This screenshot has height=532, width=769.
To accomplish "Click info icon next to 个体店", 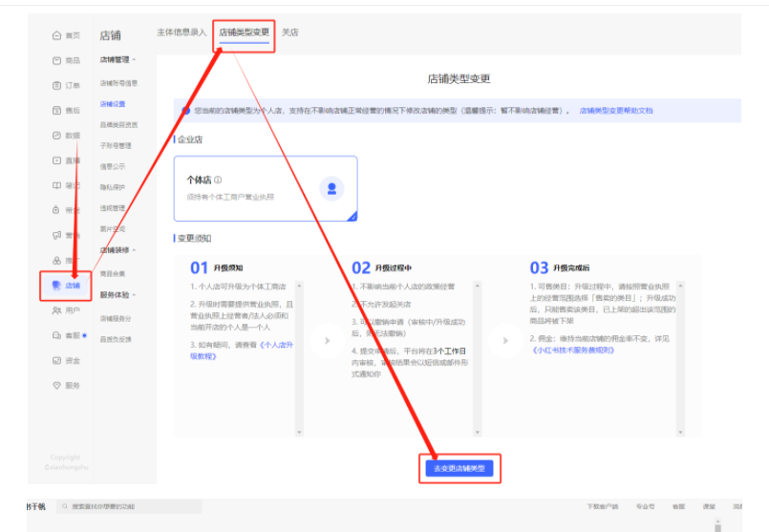I will tap(219, 180).
